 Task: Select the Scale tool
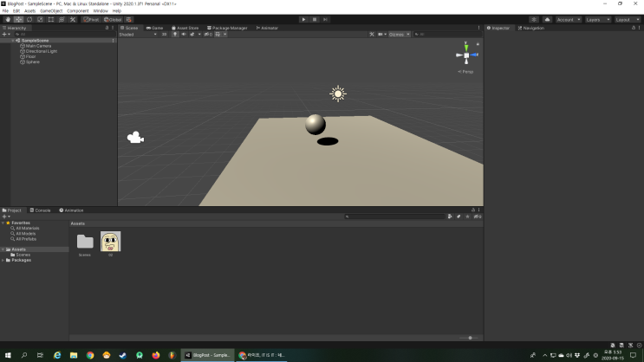click(40, 19)
